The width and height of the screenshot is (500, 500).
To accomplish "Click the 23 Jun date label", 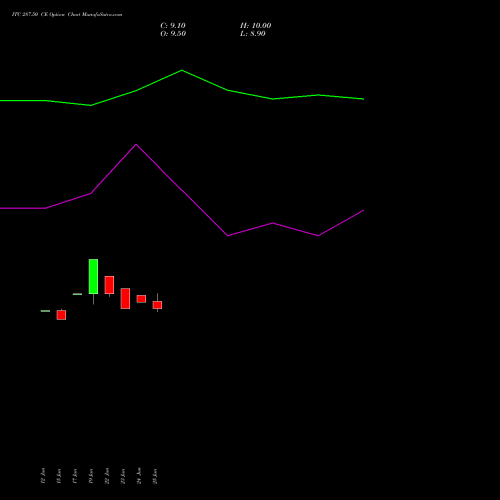I will click(x=123, y=476).
